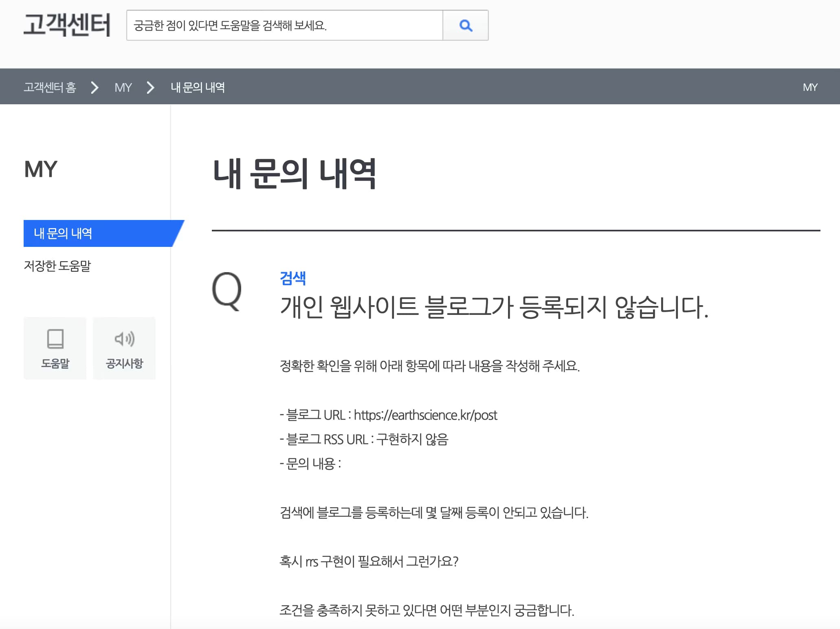
Task: Click the MY breadcrumb link
Action: (x=123, y=87)
